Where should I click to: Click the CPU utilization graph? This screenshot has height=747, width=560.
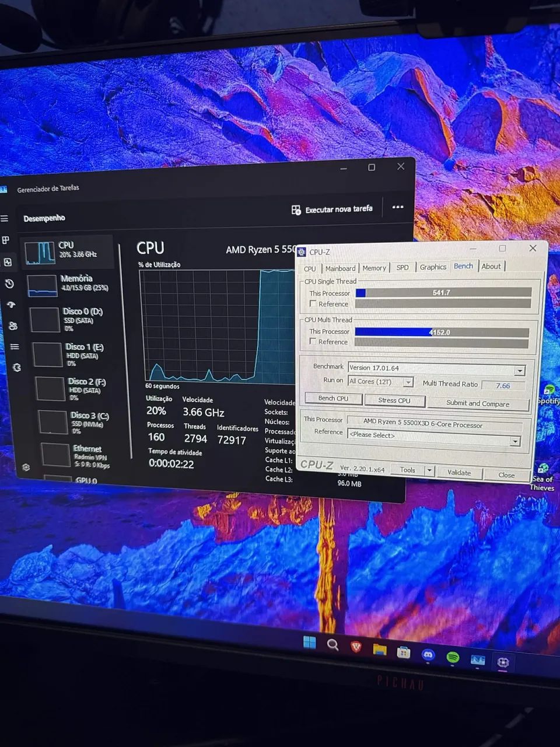point(217,326)
